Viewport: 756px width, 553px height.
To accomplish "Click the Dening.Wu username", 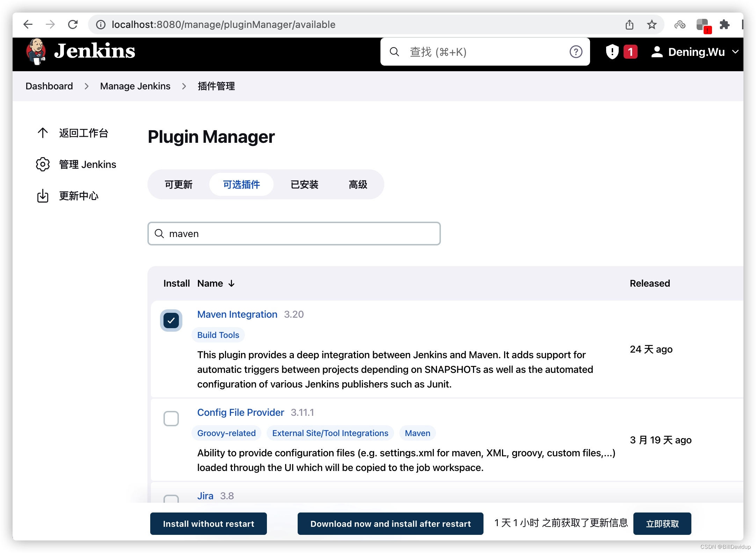I will 697,52.
